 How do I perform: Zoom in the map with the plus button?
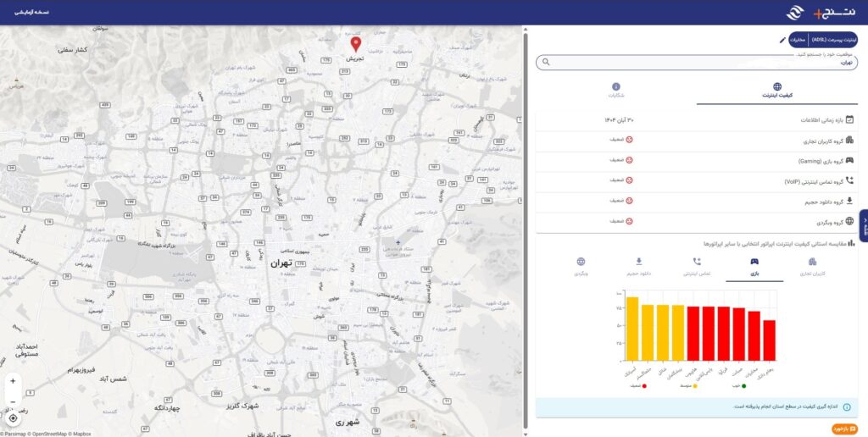coord(13,381)
